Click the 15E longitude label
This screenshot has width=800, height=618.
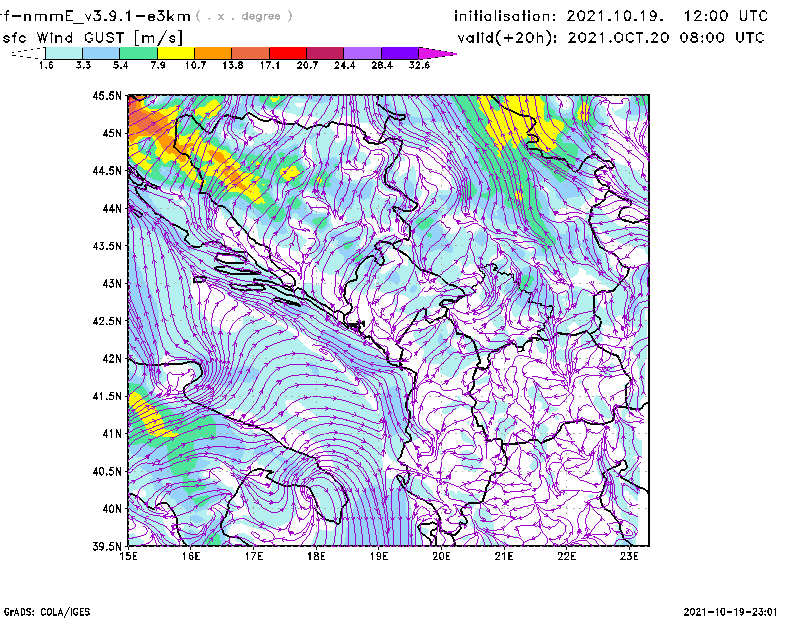coord(128,556)
